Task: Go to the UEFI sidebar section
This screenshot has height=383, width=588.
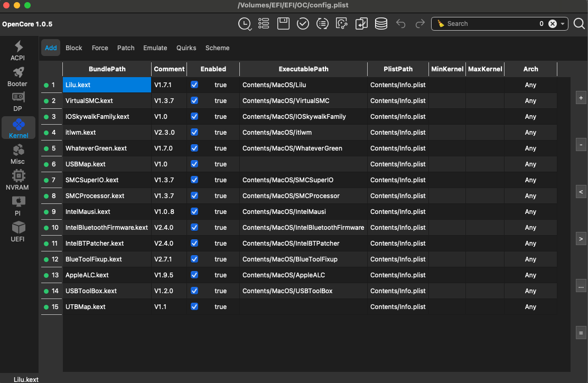Action: [18, 232]
